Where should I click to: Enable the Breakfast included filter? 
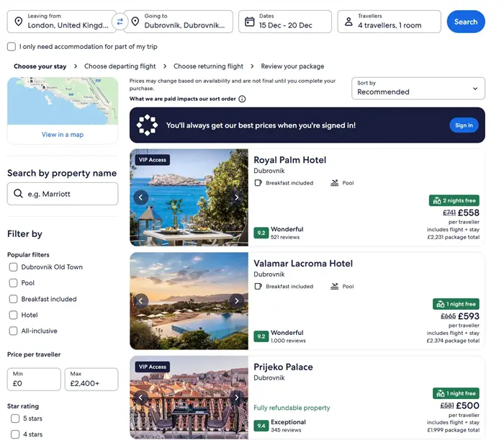coord(14,299)
